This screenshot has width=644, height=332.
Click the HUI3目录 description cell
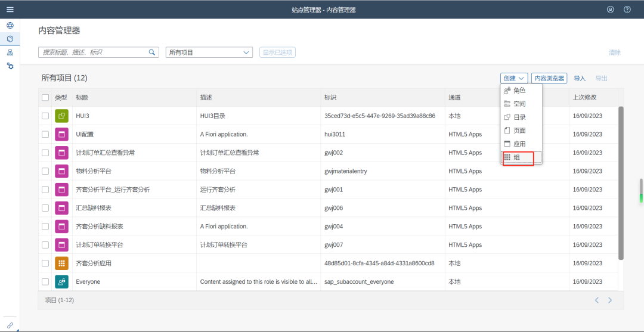point(212,116)
